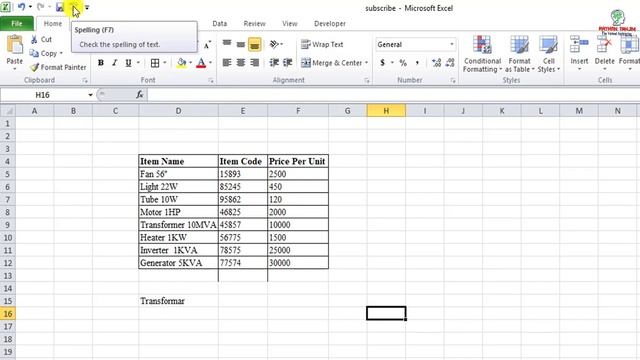Image resolution: width=640 pixels, height=360 pixels.
Task: Click into the formula bar
Action: click(393, 95)
